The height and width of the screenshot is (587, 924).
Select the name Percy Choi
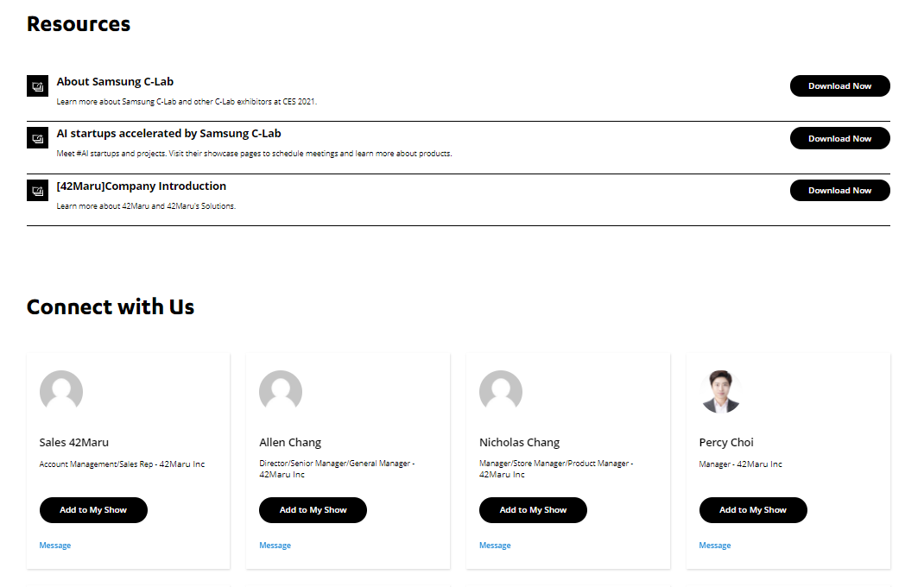[726, 443]
